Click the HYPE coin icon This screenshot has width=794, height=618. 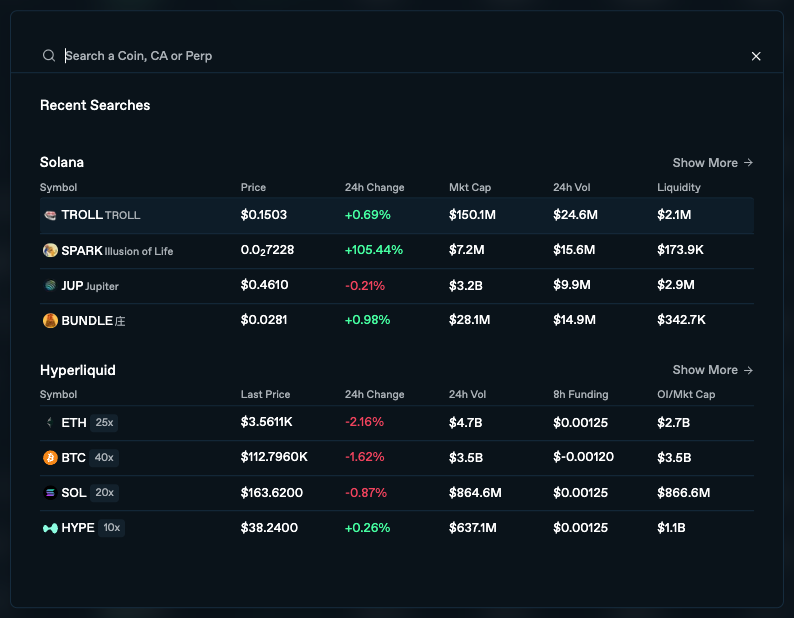coord(50,528)
